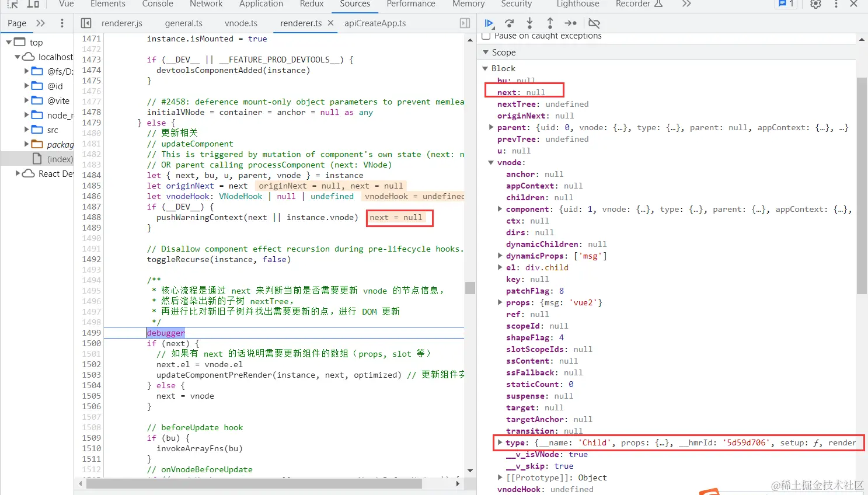Switch to renderer.js file tab

tap(122, 23)
